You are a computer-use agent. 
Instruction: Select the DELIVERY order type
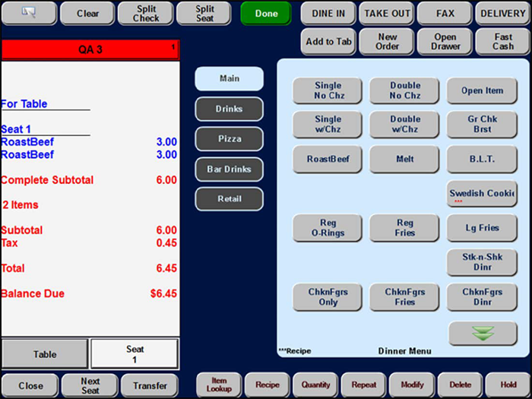tap(503, 14)
